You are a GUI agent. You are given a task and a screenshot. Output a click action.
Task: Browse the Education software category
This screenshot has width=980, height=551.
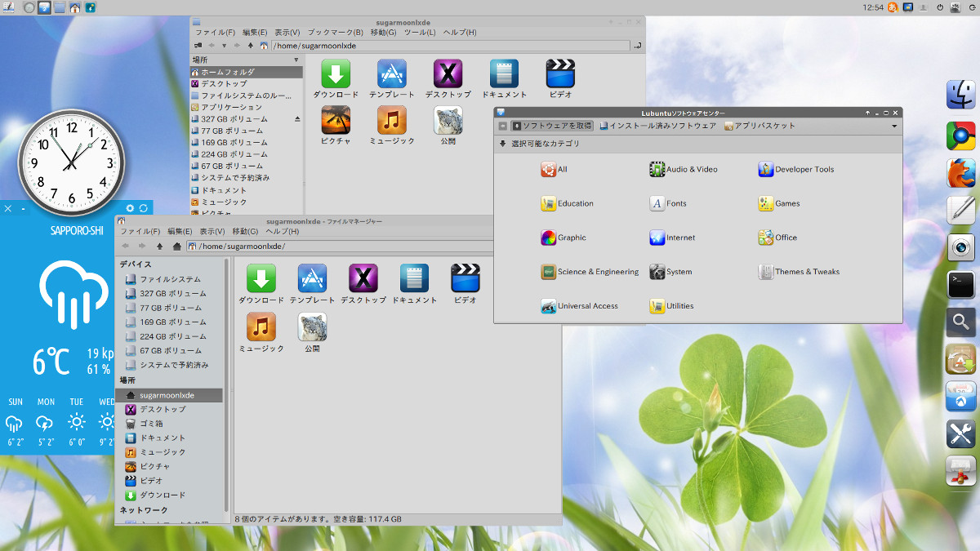coord(567,204)
